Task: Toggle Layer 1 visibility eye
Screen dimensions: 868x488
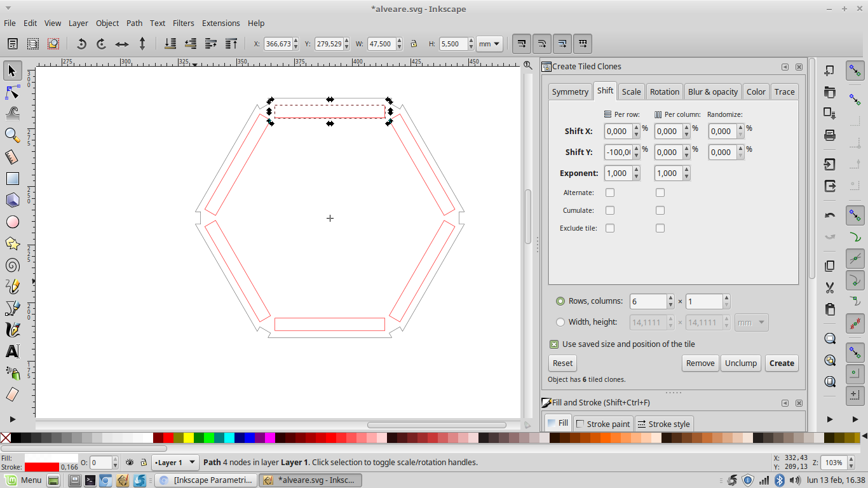Action: (x=130, y=463)
